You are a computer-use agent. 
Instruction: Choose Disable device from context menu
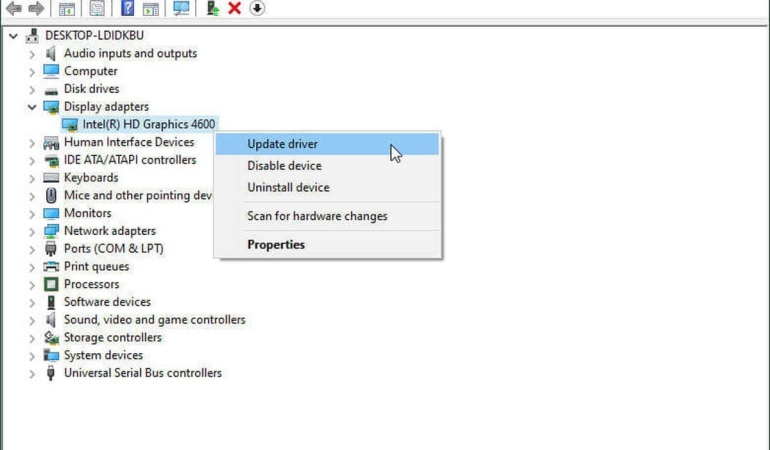pyautogui.click(x=327, y=166)
